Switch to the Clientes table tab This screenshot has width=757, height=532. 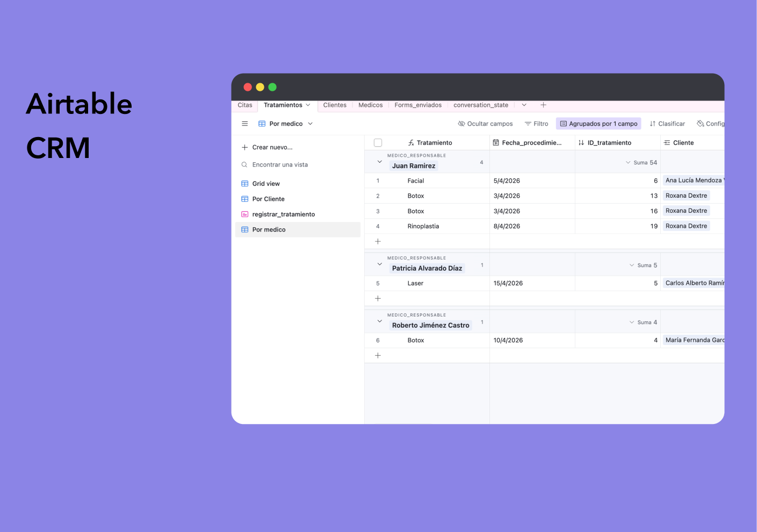click(x=335, y=105)
